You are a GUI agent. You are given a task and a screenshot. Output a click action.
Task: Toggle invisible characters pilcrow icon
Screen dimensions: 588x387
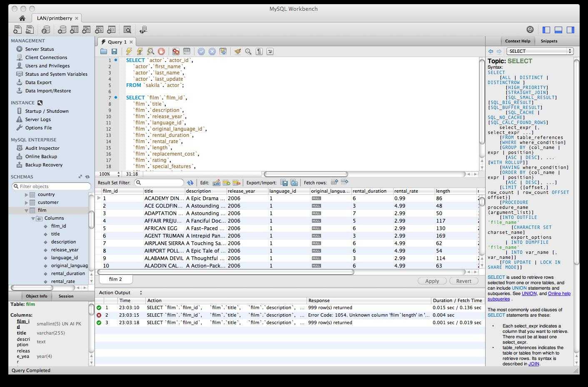(x=259, y=51)
